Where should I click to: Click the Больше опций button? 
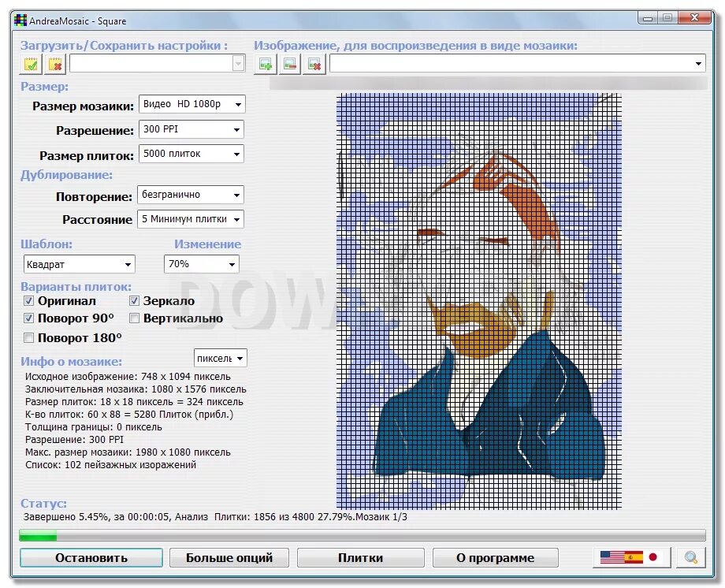[x=229, y=558]
